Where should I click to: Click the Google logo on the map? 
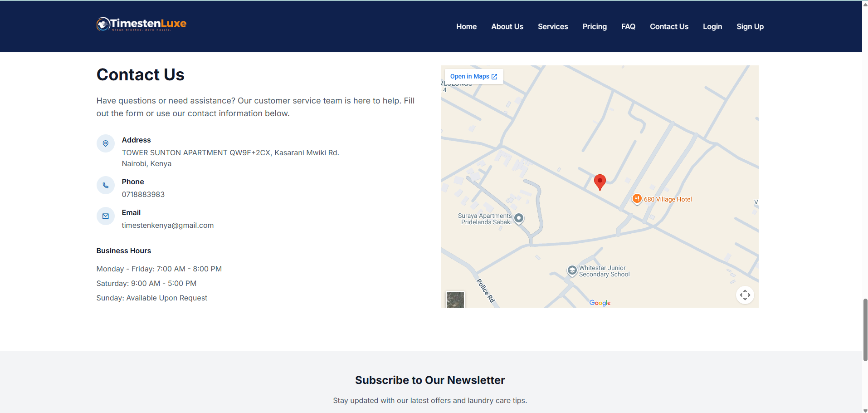point(600,303)
